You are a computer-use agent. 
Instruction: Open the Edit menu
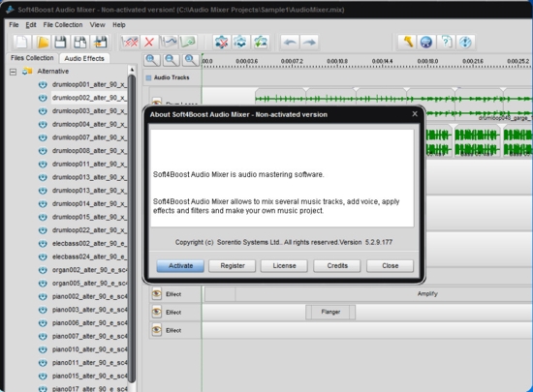click(x=31, y=25)
